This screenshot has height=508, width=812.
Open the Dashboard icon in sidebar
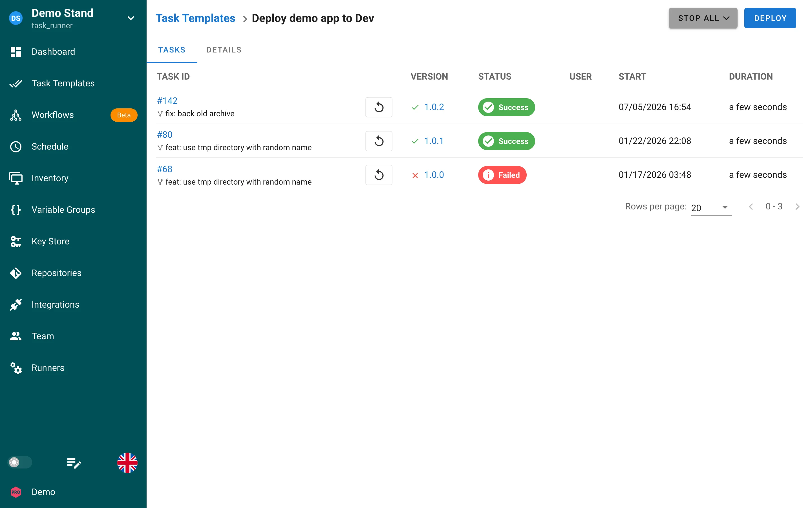click(x=16, y=52)
